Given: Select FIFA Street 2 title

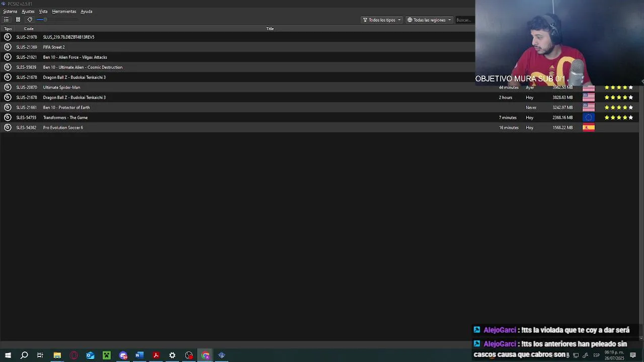Looking at the screenshot, I should click(54, 47).
